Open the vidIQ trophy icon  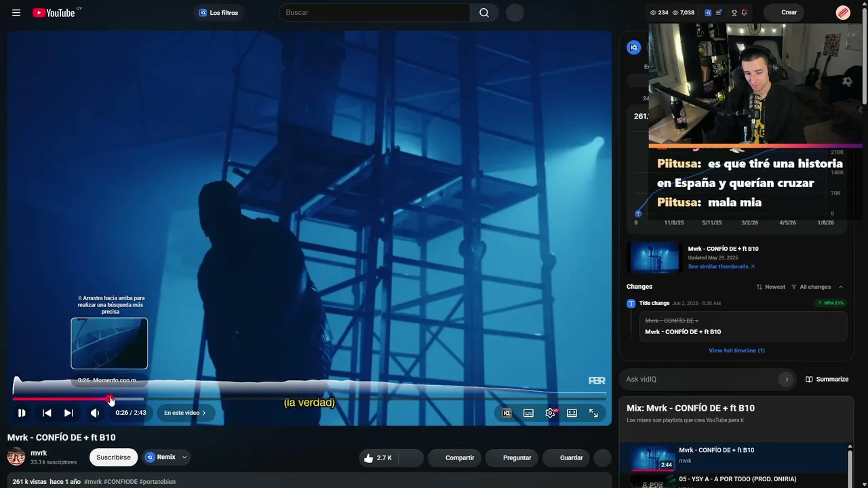pos(734,13)
